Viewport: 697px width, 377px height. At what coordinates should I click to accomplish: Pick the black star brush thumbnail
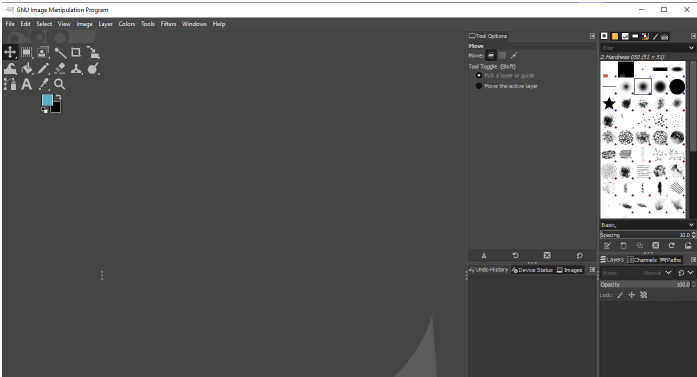tap(609, 104)
